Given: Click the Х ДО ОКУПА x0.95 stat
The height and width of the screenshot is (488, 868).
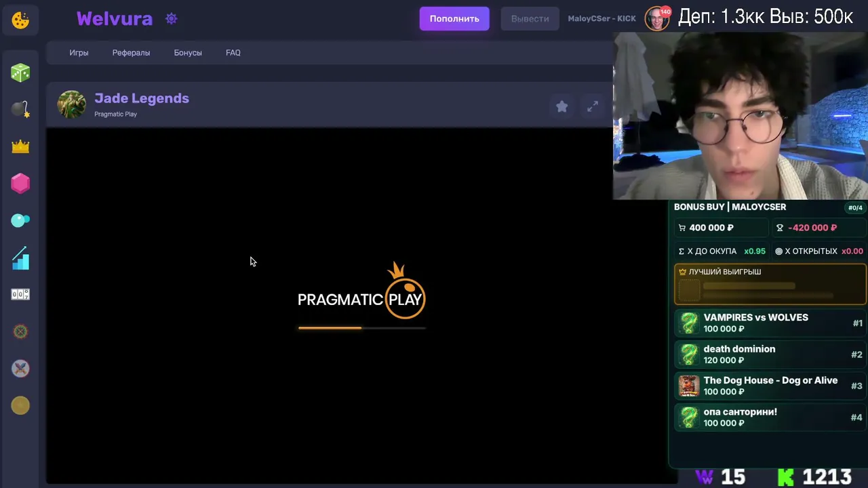Looking at the screenshot, I should point(722,251).
